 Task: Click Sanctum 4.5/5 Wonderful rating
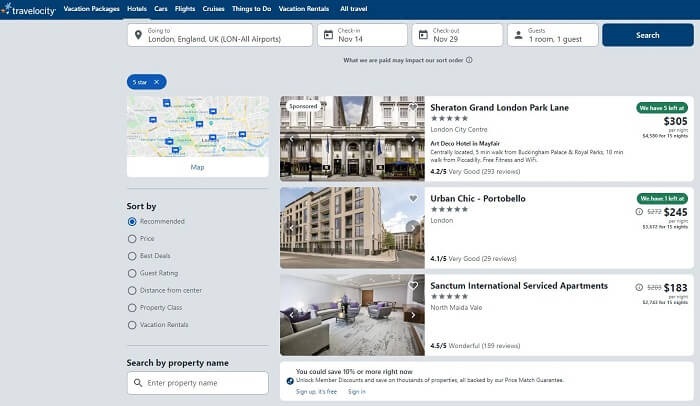coord(475,346)
